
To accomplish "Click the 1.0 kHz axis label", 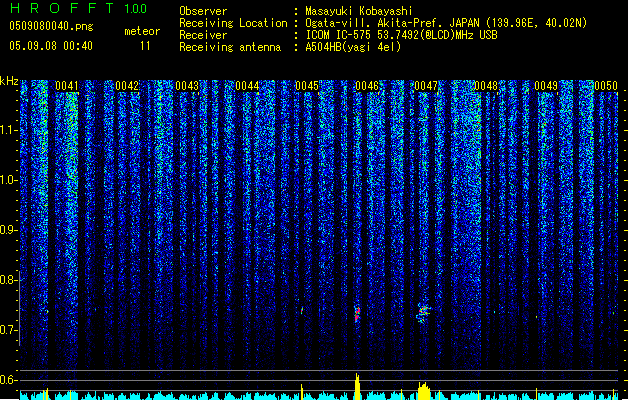I will pos(8,180).
